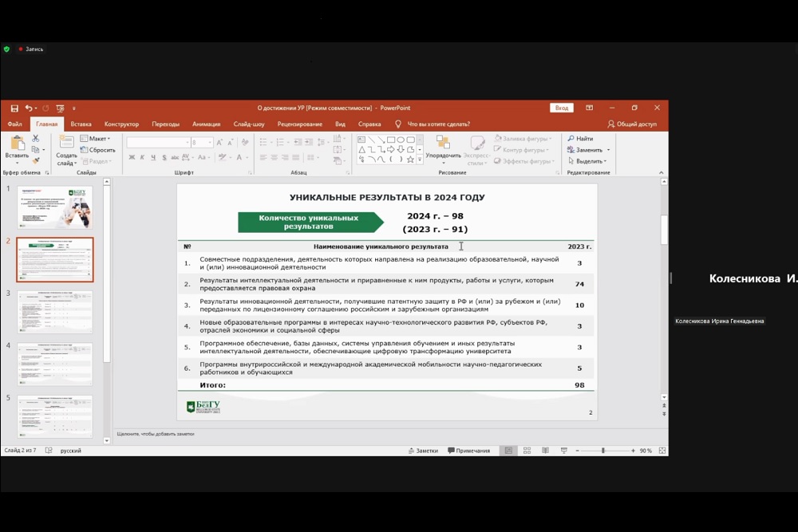Screen dimensions: 798x532
Task: Open the Упорядочить arrange menu
Action: click(x=443, y=150)
